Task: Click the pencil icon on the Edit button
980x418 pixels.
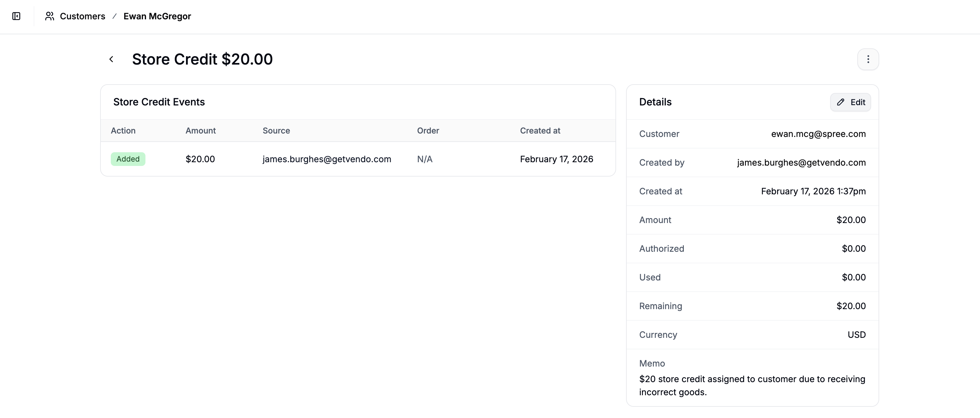Action: tap(840, 102)
